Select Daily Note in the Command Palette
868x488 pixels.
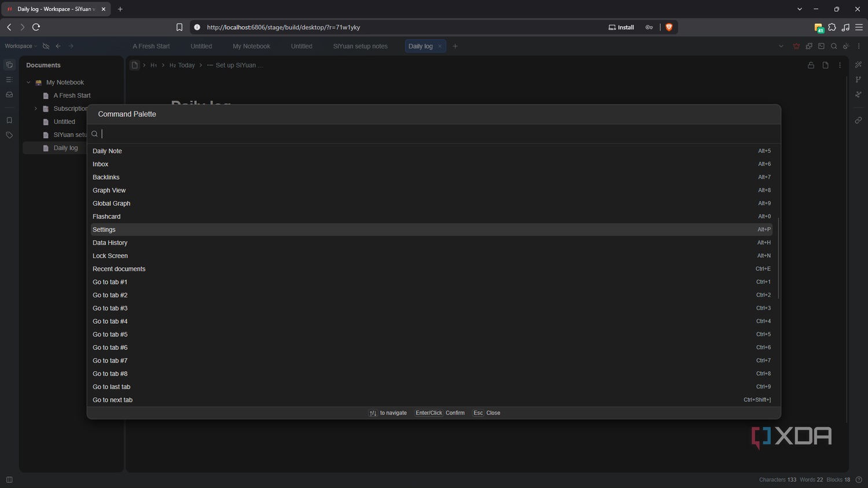432,151
